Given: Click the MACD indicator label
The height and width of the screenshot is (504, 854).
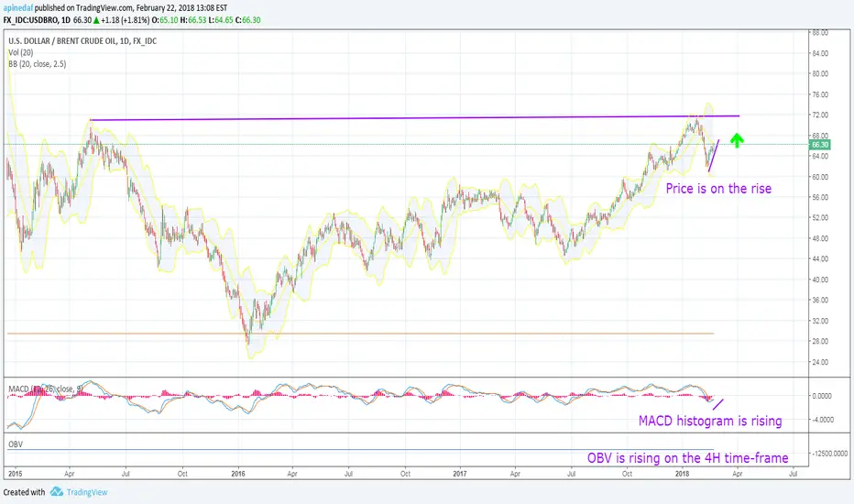Looking at the screenshot, I should click(x=45, y=389).
